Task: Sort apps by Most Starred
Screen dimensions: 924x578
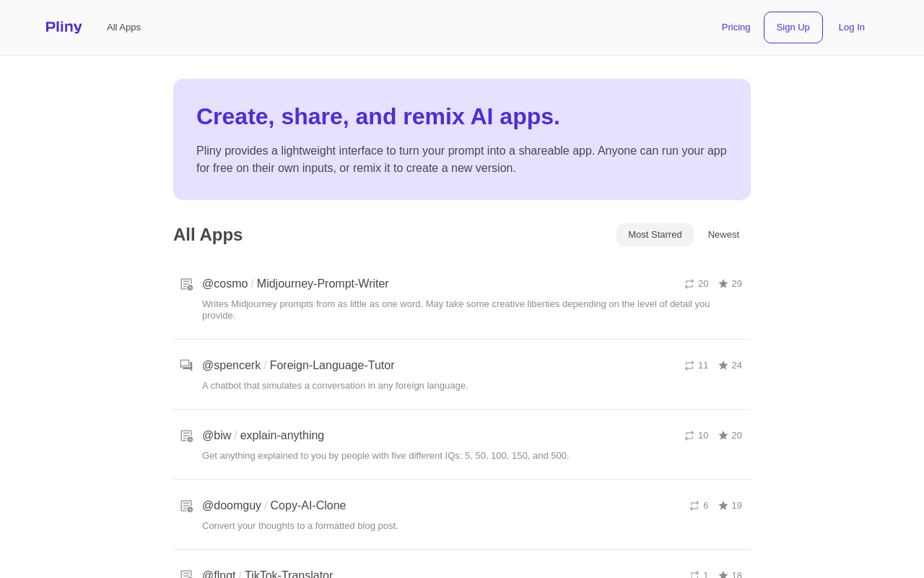Action: (x=655, y=235)
